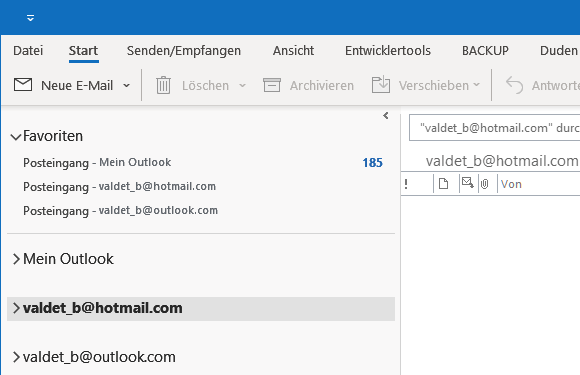Click the valdet_b@hotmail.com heading above the message list
This screenshot has height=375, width=580.
(x=502, y=161)
